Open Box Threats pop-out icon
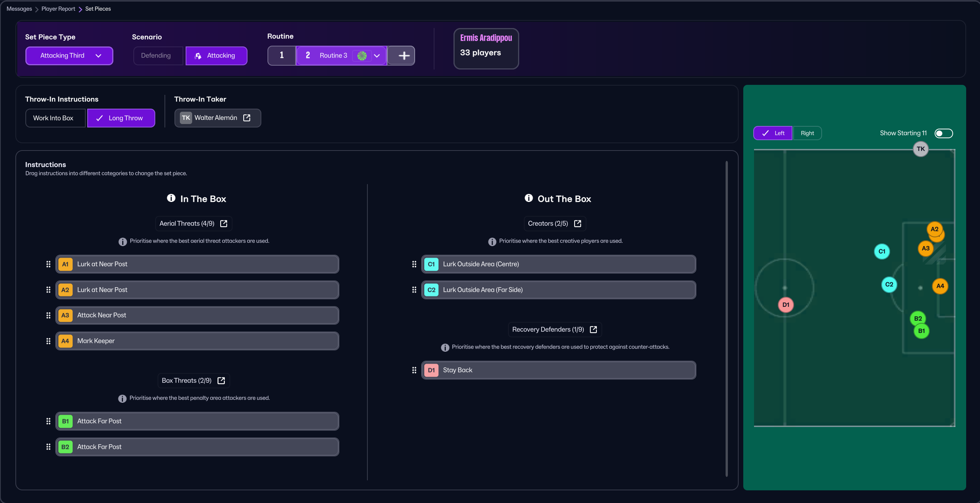This screenshot has width=980, height=503. coord(221,381)
